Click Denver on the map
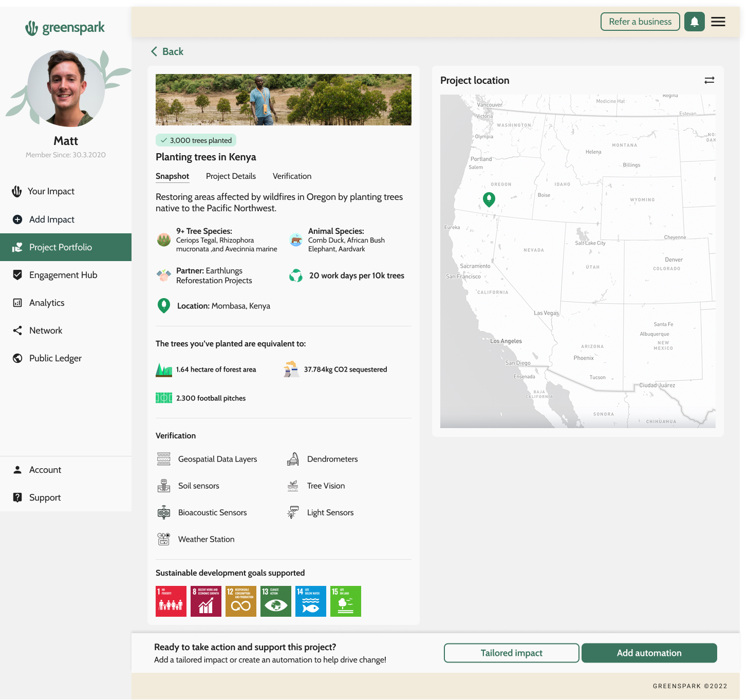Image resolution: width=748 pixels, height=700 pixels. tap(674, 260)
